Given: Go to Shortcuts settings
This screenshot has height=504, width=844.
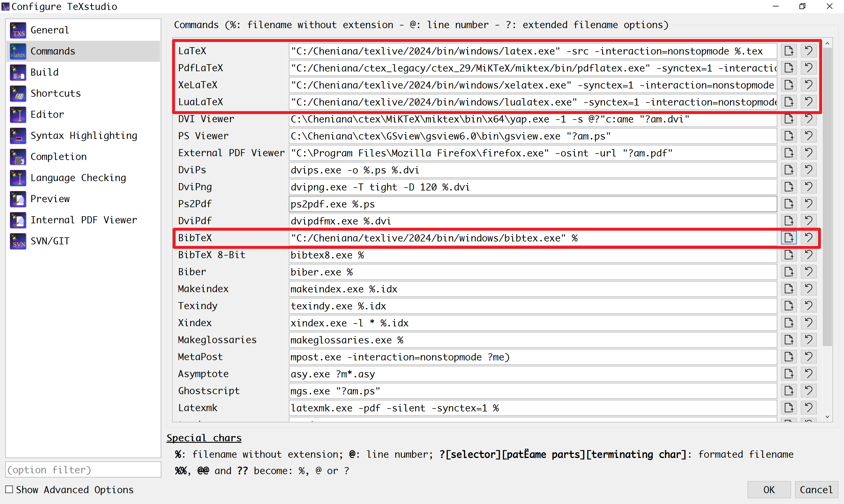Looking at the screenshot, I should coord(83,93).
